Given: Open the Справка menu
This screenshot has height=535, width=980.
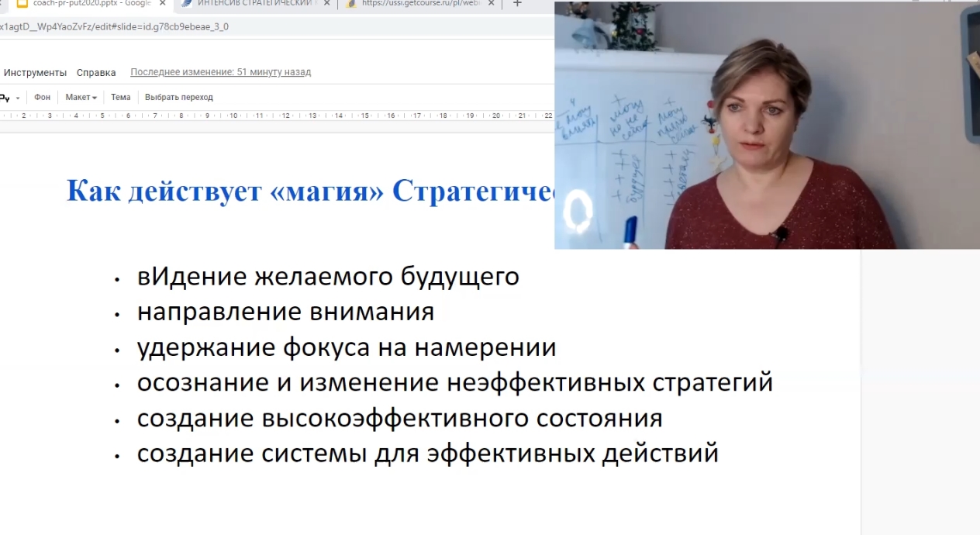Looking at the screenshot, I should point(96,72).
